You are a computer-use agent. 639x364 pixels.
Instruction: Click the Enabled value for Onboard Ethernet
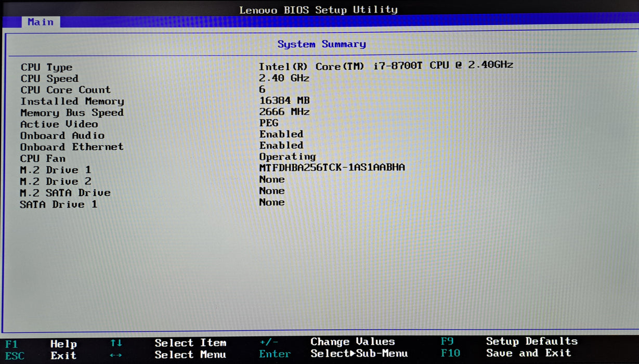(x=281, y=146)
